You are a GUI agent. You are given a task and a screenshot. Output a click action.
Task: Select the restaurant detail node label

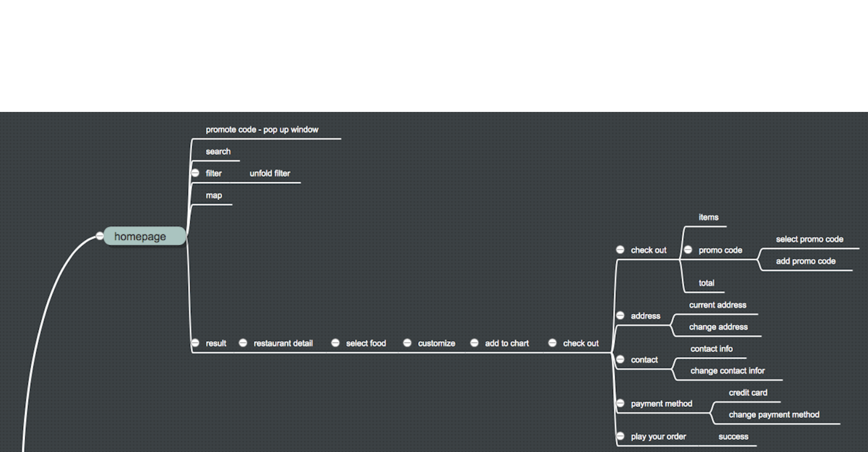pyautogui.click(x=283, y=343)
